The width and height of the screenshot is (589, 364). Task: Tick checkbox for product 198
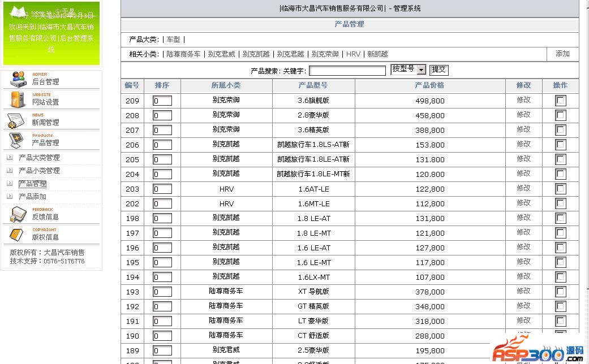click(561, 218)
